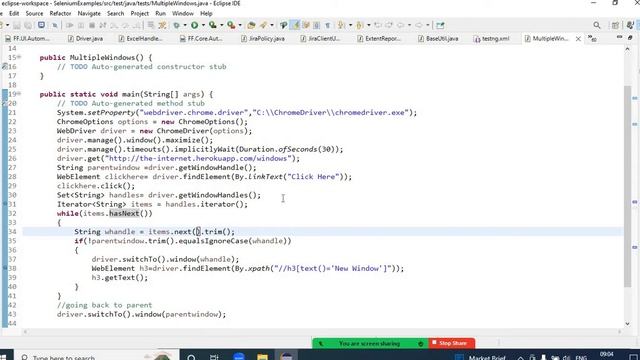Click the Save icon in toolbar

tap(17, 25)
